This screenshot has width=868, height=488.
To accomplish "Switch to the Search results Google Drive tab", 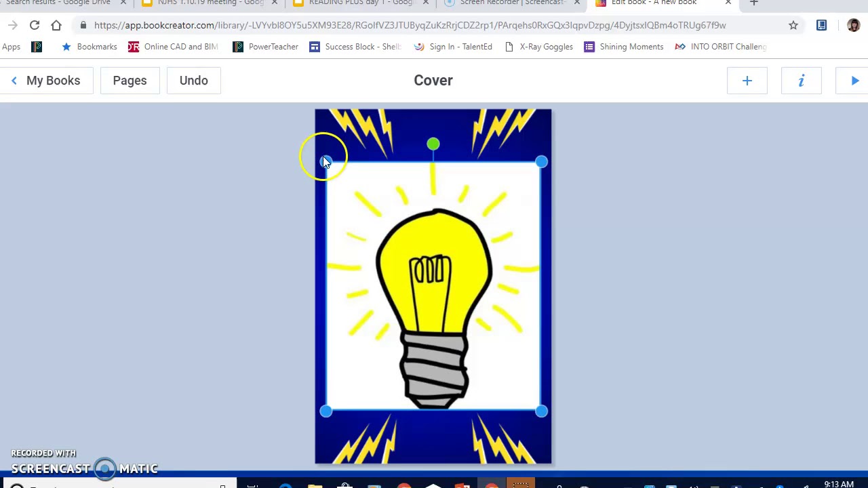I will (x=58, y=3).
